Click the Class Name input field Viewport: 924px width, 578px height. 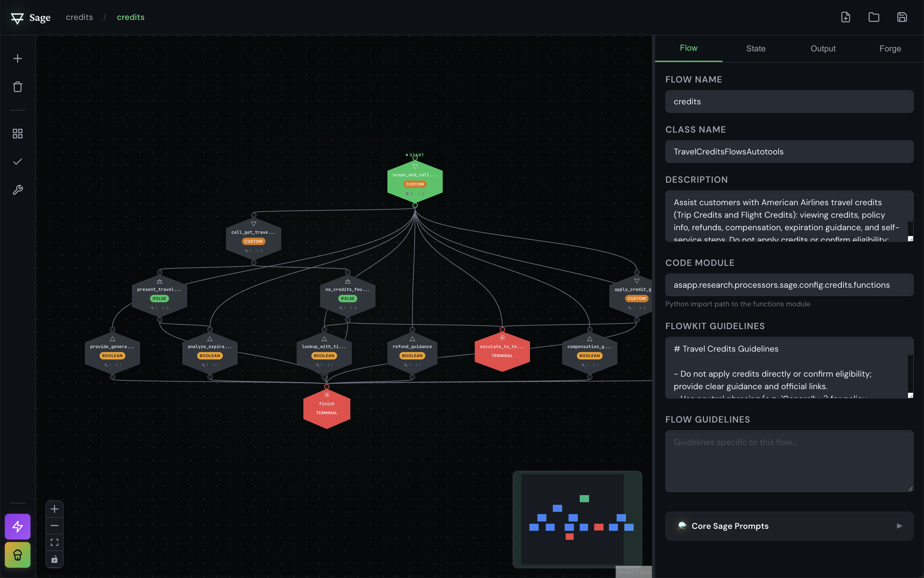[x=789, y=151]
